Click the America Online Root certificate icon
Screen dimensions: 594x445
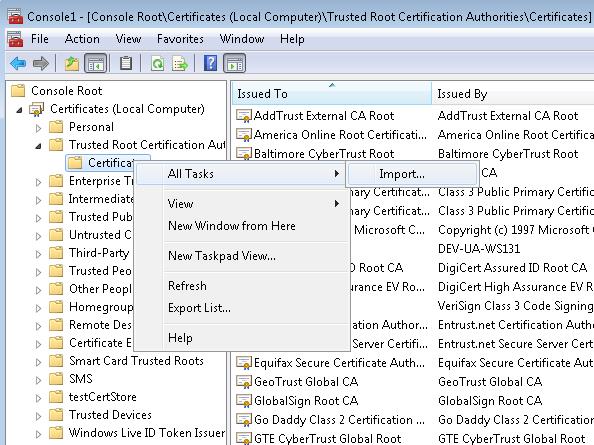(x=244, y=134)
